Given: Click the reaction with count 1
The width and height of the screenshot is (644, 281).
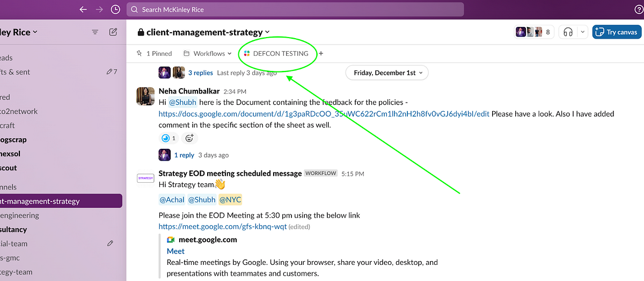Looking at the screenshot, I should pyautogui.click(x=169, y=138).
